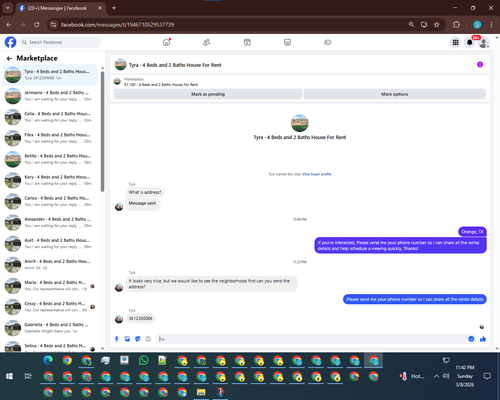Open the Celia conversation
This screenshot has width=500, height=400.
[50, 117]
